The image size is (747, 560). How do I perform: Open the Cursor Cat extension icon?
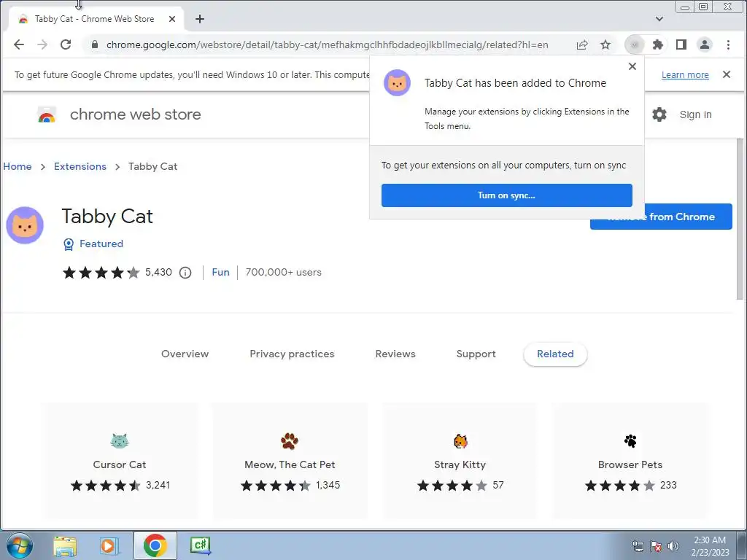pyautogui.click(x=120, y=441)
